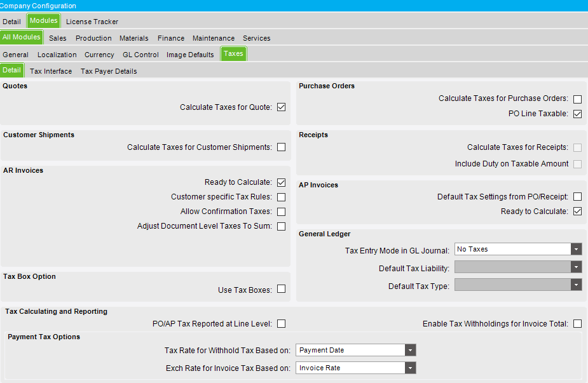This screenshot has height=383, width=588.
Task: Uncheck Calculate Taxes for Quote
Action: point(281,107)
